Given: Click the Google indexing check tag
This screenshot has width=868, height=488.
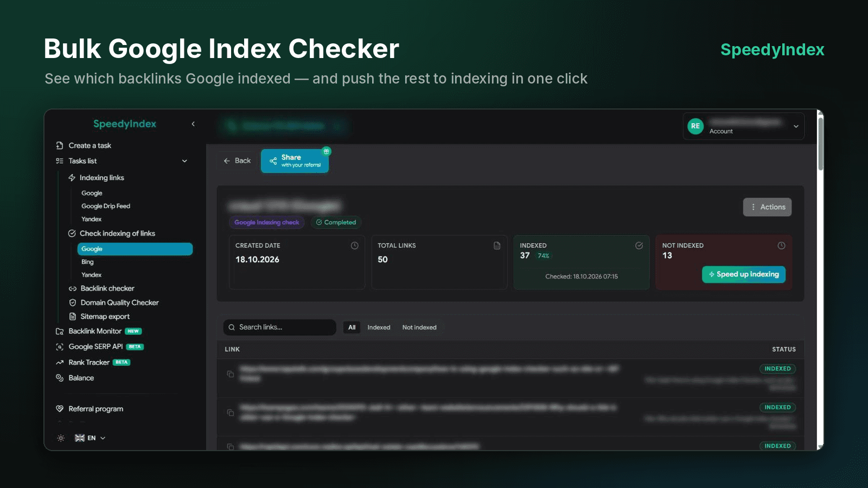Looking at the screenshot, I should click(x=266, y=222).
